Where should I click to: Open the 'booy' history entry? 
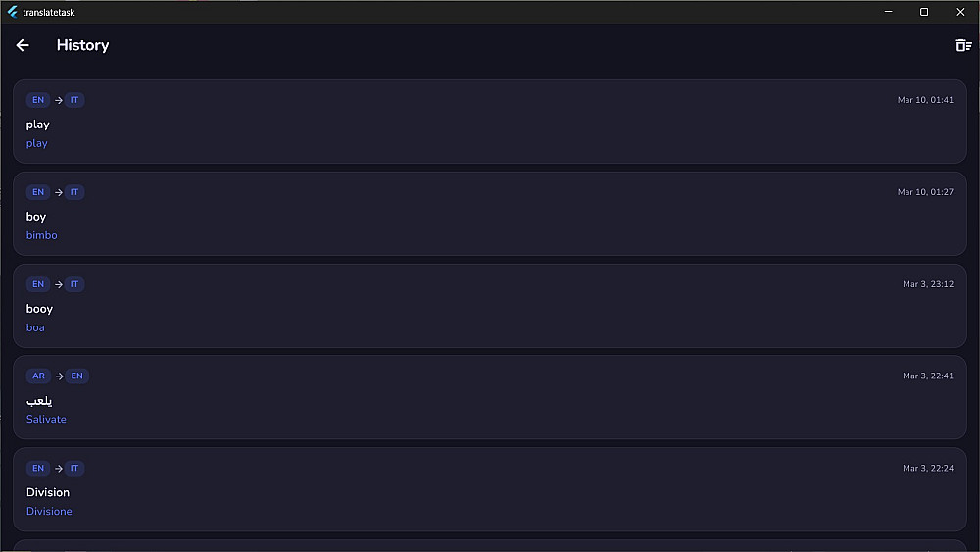(x=489, y=306)
